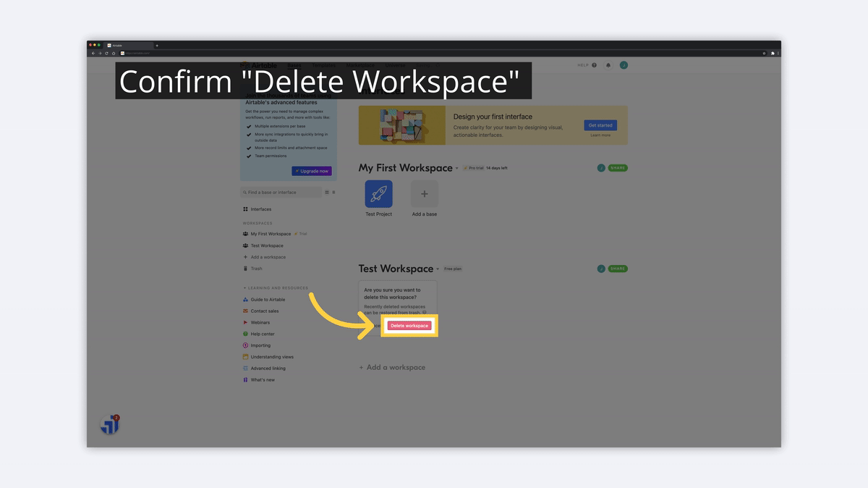Open the account avatar in top bar
868x488 pixels.
tap(624, 65)
